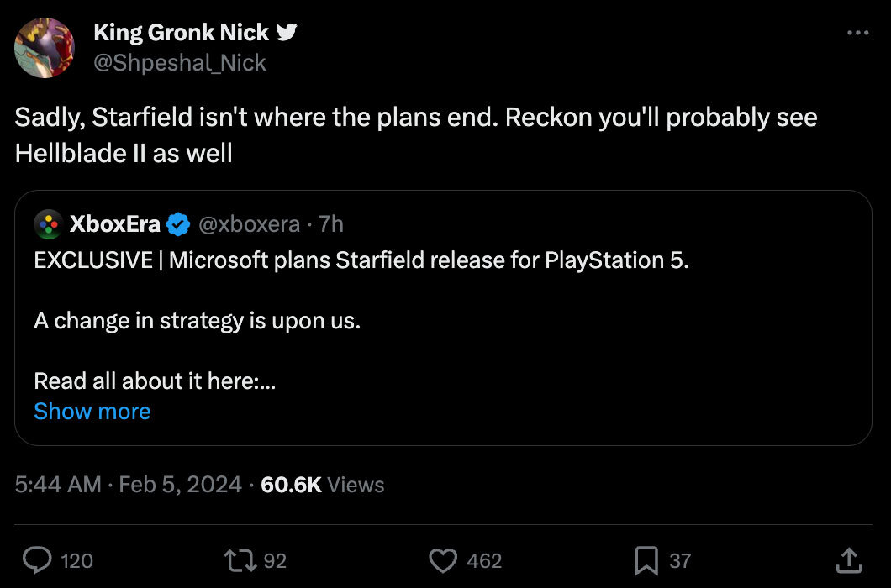891x588 pixels.
Task: Click the share upload icon
Action: 849,559
